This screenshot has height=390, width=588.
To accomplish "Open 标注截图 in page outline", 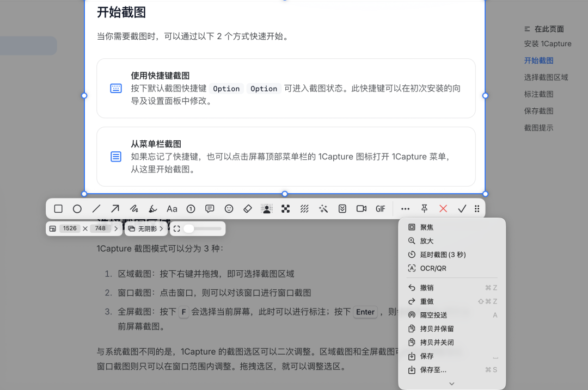I will [538, 95].
